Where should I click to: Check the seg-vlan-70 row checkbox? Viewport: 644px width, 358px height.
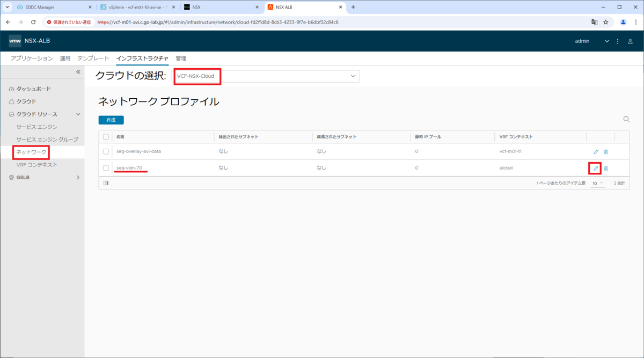click(106, 168)
